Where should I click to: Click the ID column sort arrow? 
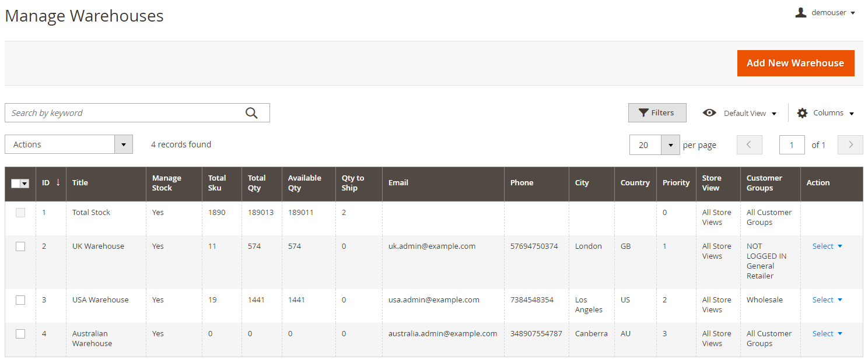click(x=58, y=182)
